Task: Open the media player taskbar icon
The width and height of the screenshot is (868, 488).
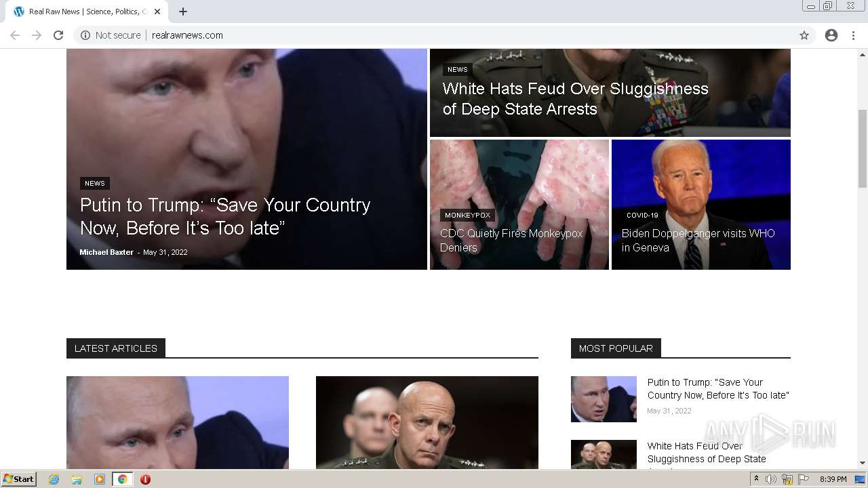Action: (x=100, y=479)
